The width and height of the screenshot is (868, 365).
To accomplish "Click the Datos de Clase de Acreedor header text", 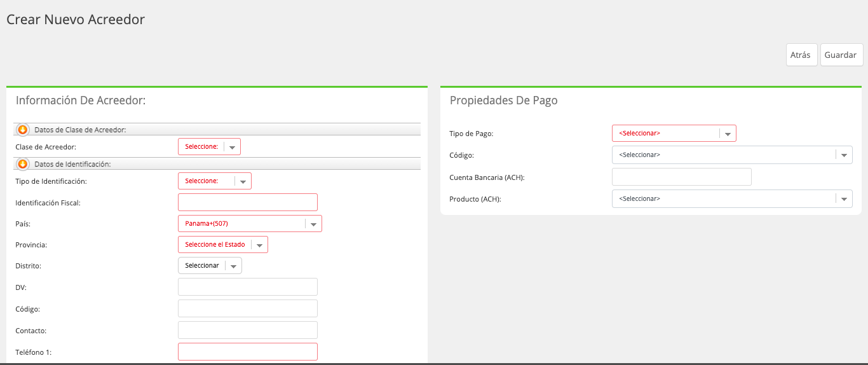I will pos(80,130).
